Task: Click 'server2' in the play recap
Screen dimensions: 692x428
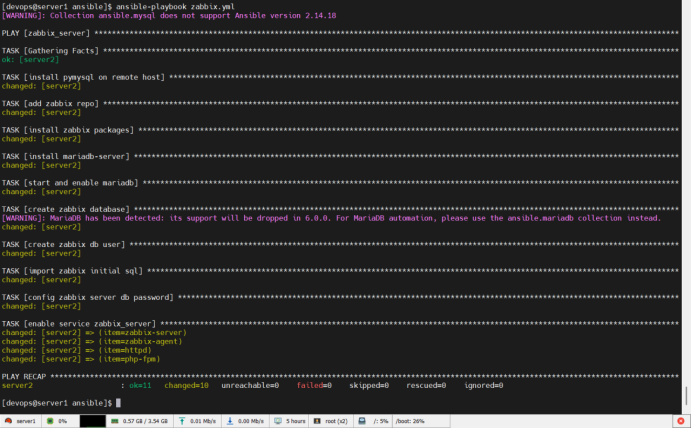Action: point(17,385)
